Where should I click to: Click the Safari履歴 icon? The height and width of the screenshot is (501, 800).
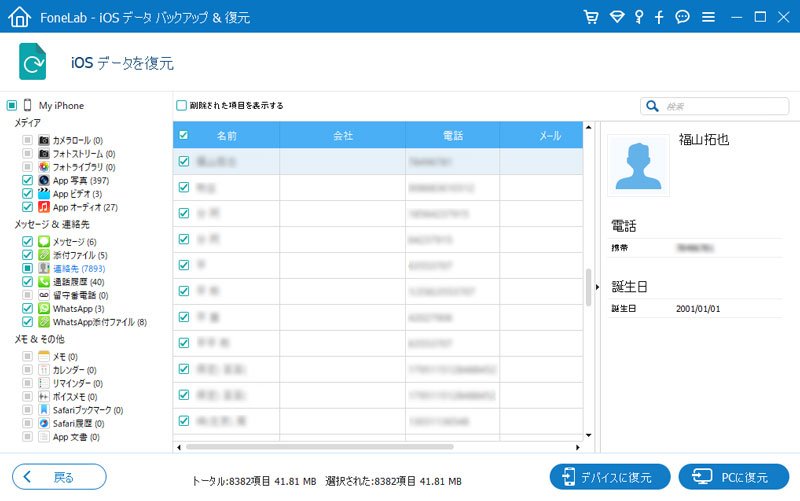click(44, 423)
